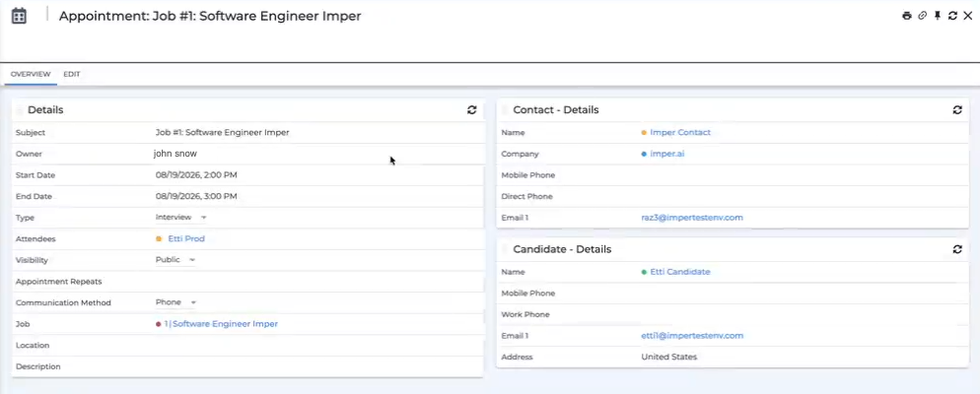This screenshot has width=980, height=394.
Task: Click email raz3@impertestenv.com
Action: (692, 218)
